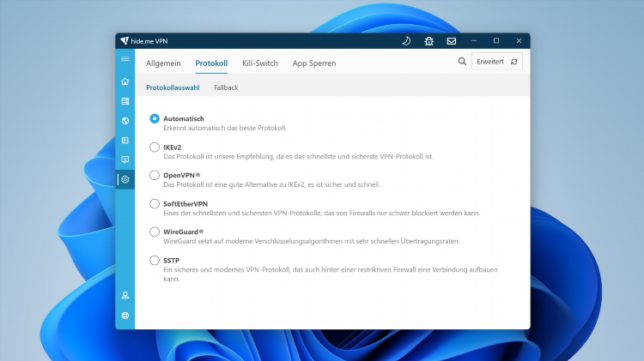The height and width of the screenshot is (361, 644).
Task: Switch to the Protokoll tab
Action: [211, 63]
